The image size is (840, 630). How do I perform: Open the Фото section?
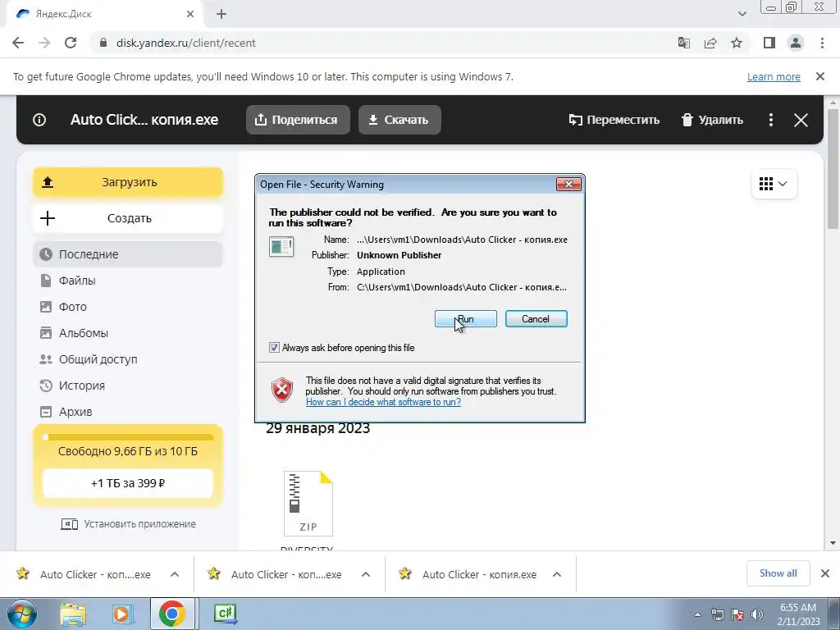click(x=127, y=307)
